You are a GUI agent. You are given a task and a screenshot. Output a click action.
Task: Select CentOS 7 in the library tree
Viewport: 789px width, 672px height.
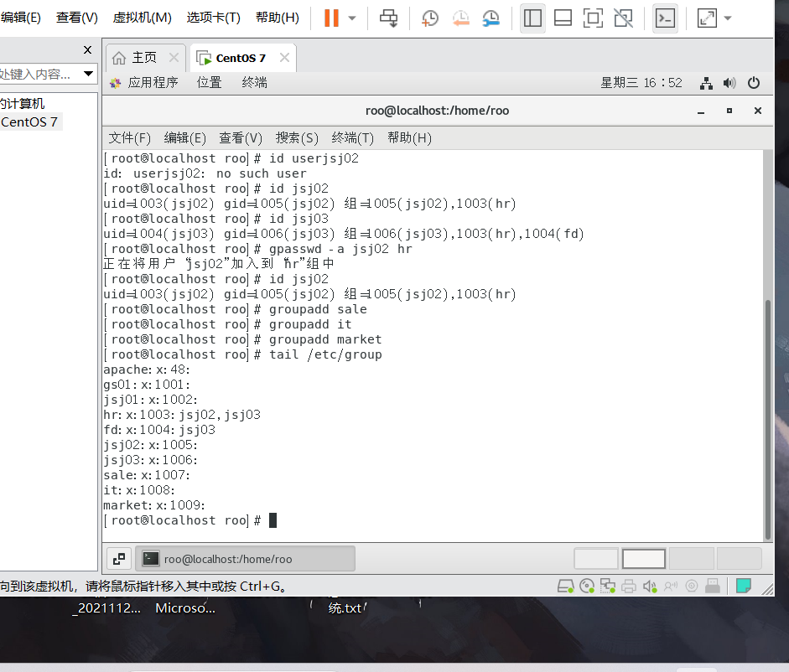pos(29,121)
